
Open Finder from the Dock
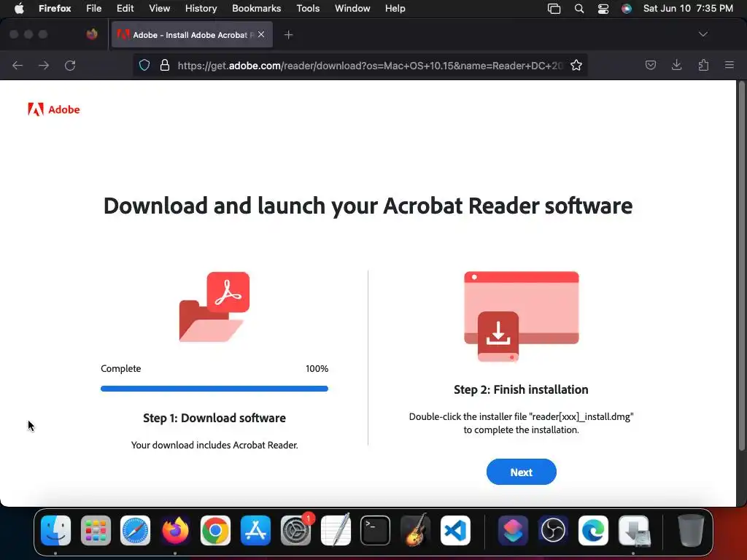55,531
